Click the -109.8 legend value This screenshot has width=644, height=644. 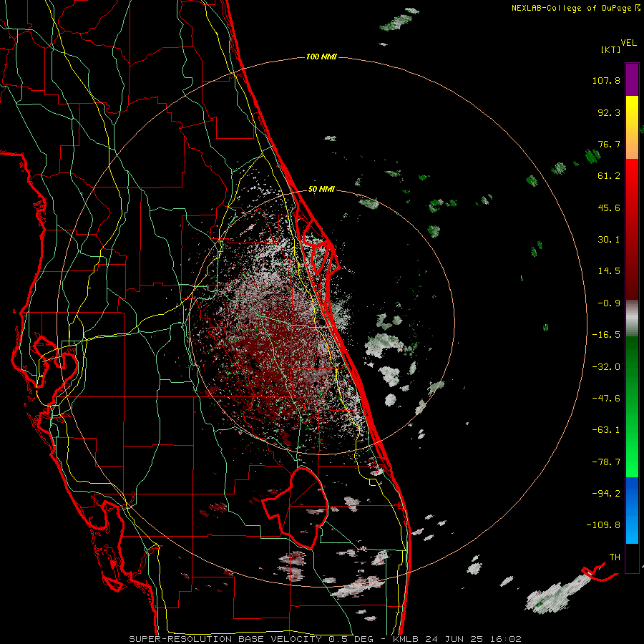pyautogui.click(x=603, y=525)
